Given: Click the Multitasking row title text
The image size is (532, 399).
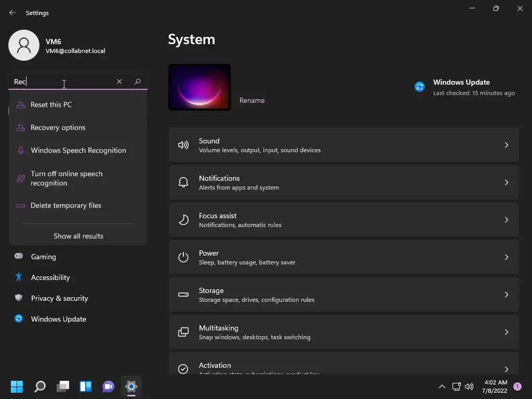Looking at the screenshot, I should pos(219,328).
